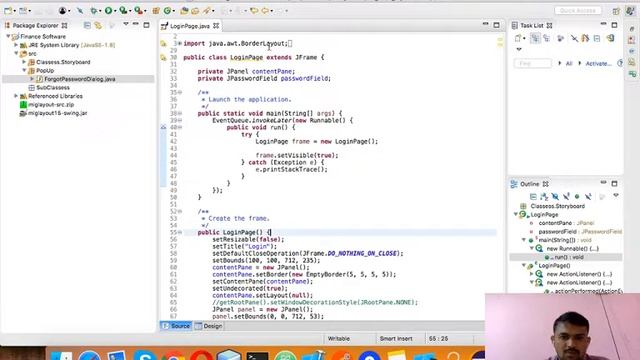Select the Package Explorer tab
Viewport: 640px width, 360px height.
(x=36, y=25)
